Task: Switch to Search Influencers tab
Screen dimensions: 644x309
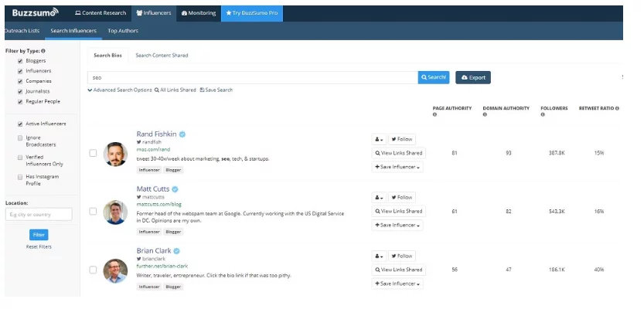Action: point(73,31)
